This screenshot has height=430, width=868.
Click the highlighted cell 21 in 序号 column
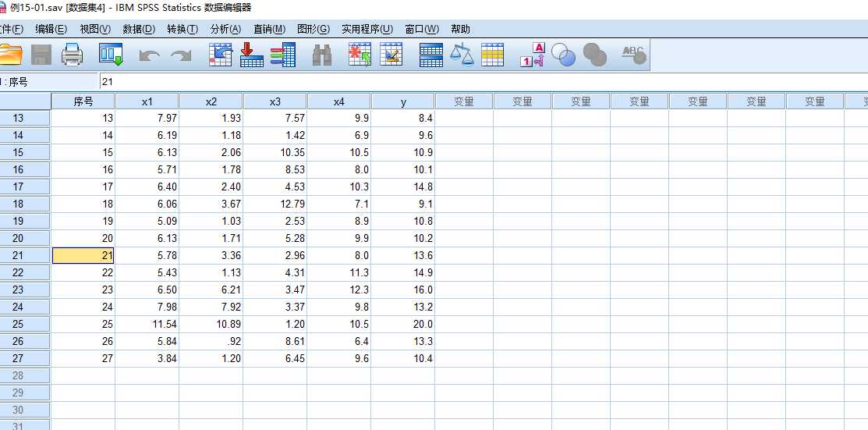pyautogui.click(x=83, y=255)
